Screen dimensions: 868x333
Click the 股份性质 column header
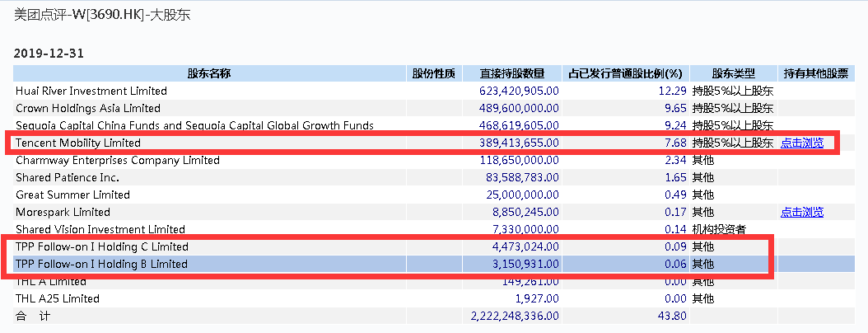click(433, 73)
